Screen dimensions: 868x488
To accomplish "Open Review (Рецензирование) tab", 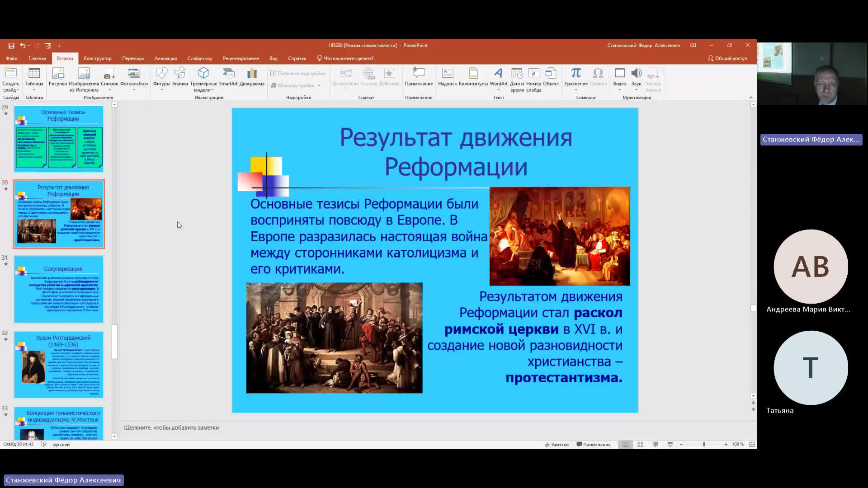I will (241, 58).
